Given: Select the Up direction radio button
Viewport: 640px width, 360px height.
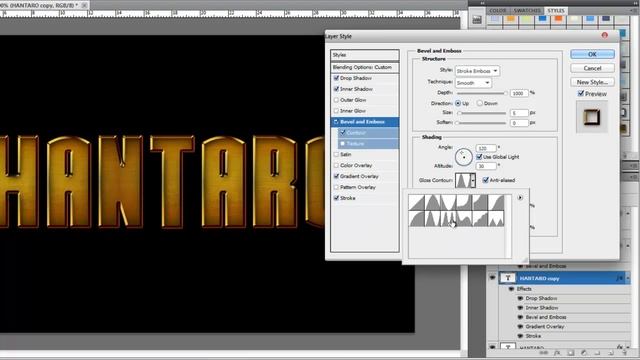Looking at the screenshot, I should point(458,103).
